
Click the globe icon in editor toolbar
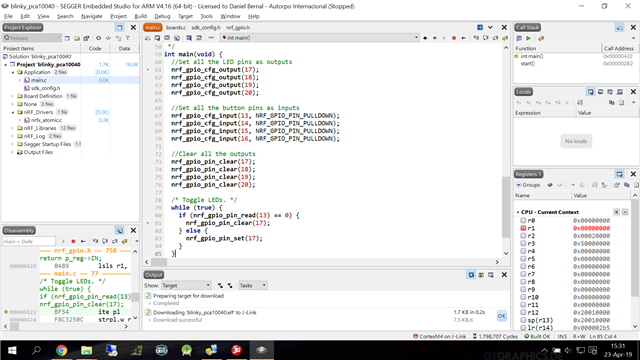[177, 38]
